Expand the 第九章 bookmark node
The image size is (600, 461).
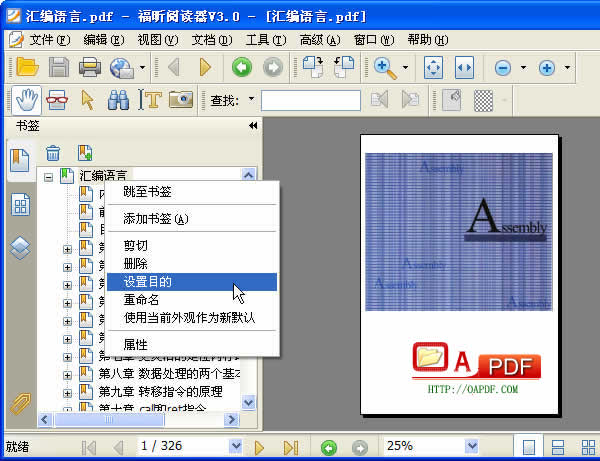point(67,393)
